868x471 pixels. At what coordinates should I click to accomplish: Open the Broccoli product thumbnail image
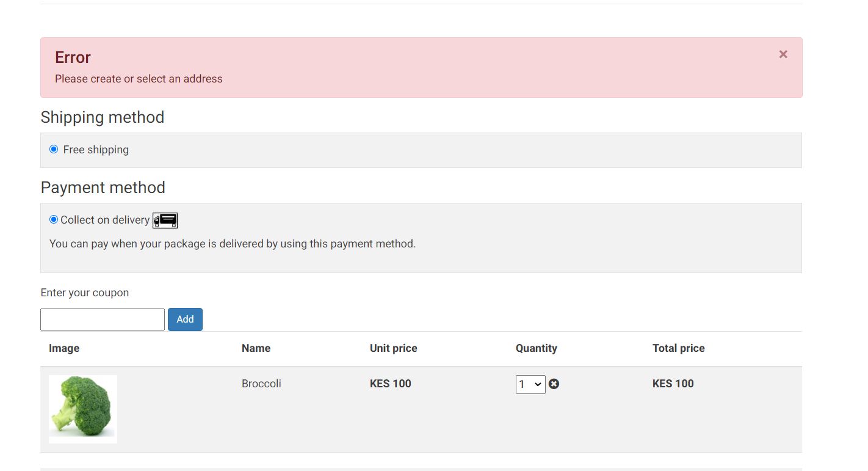tap(83, 409)
